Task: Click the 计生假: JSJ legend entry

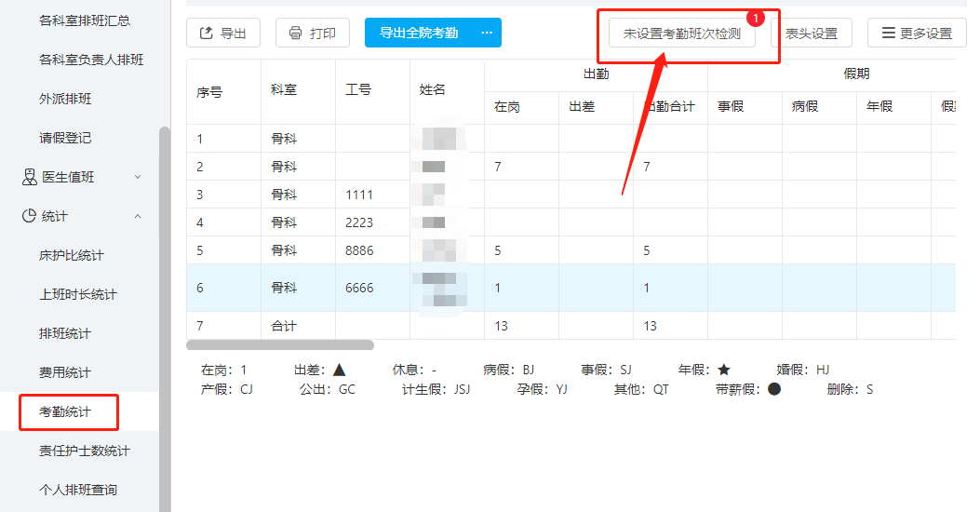Action: point(436,389)
